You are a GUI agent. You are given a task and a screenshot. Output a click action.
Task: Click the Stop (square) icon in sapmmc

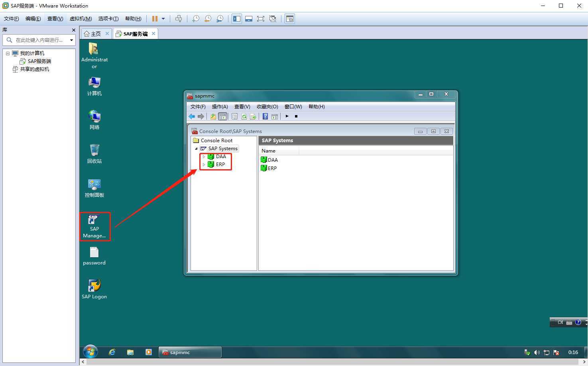pos(296,116)
